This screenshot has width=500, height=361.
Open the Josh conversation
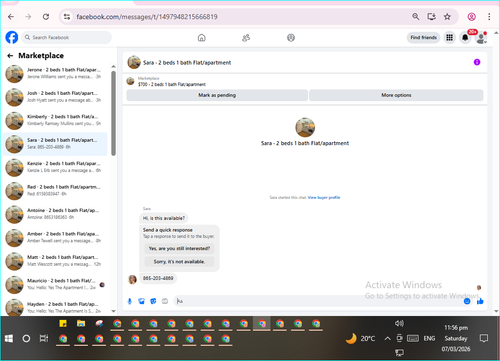tap(55, 97)
